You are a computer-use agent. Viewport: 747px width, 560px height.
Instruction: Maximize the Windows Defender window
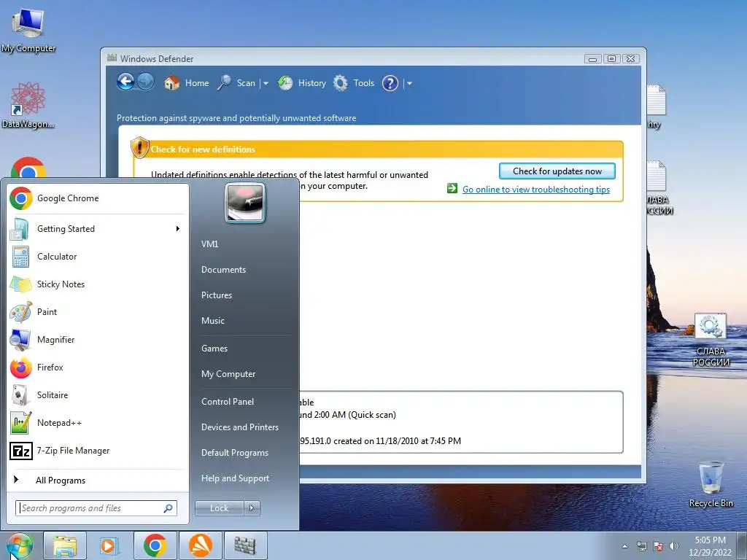click(612, 59)
